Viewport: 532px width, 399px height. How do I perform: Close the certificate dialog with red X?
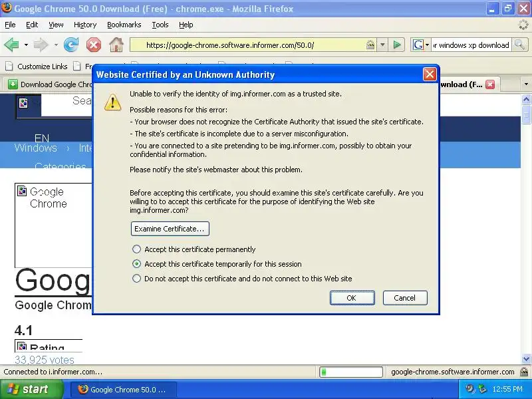430,74
